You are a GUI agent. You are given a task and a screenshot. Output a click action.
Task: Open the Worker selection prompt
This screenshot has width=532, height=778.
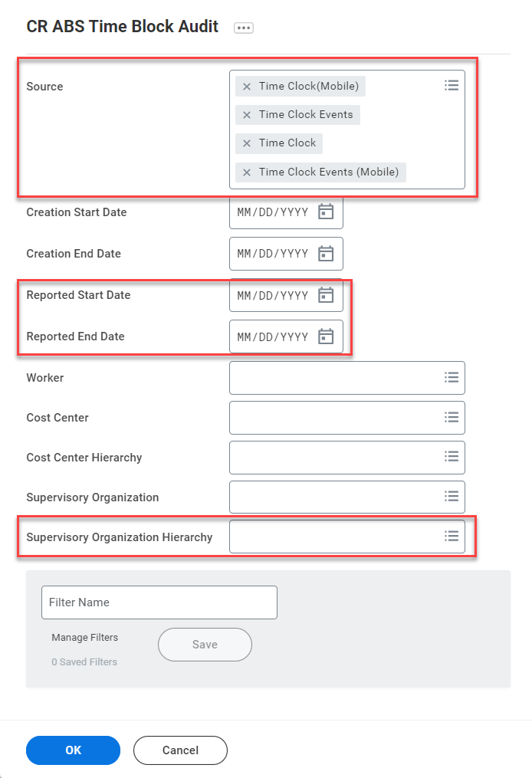(x=452, y=377)
